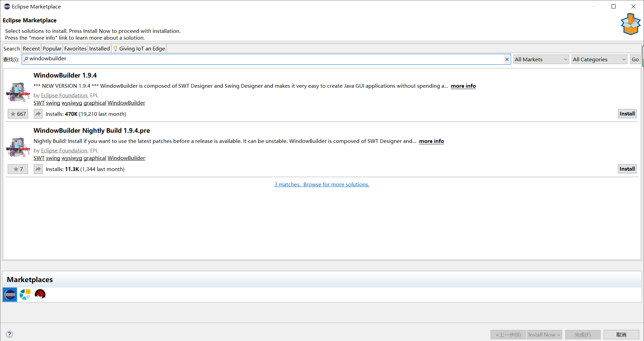Click wysiwyg tag under Nightly Build entry
Screen dimensions: 644x341
click(72, 158)
